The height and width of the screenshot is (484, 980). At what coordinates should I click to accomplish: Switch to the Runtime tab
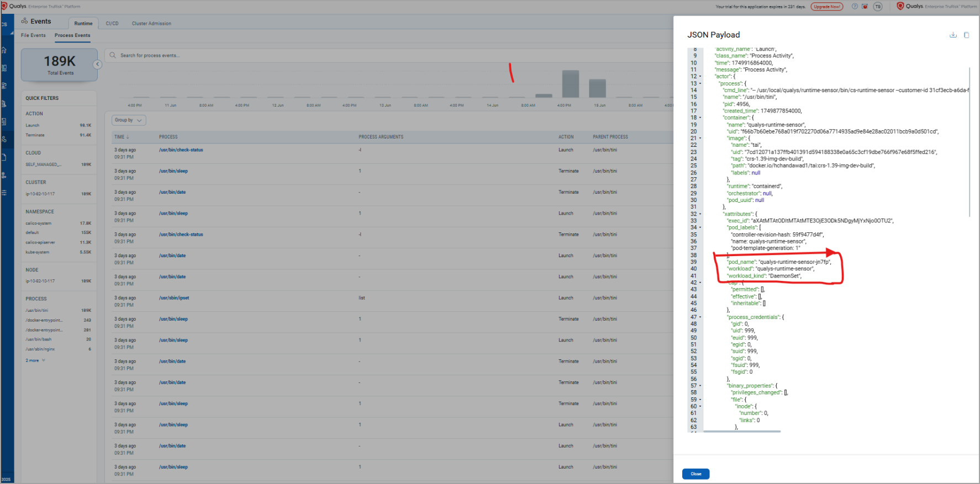coord(83,23)
